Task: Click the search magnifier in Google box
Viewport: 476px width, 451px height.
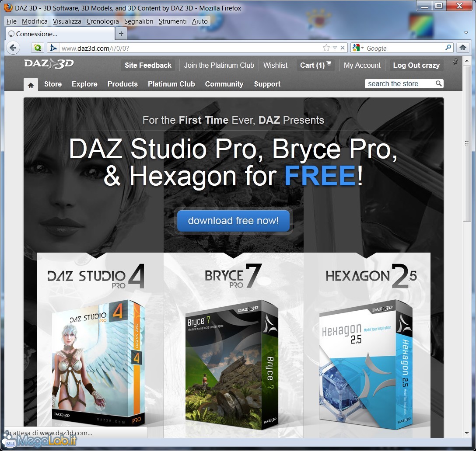Action: tap(448, 48)
